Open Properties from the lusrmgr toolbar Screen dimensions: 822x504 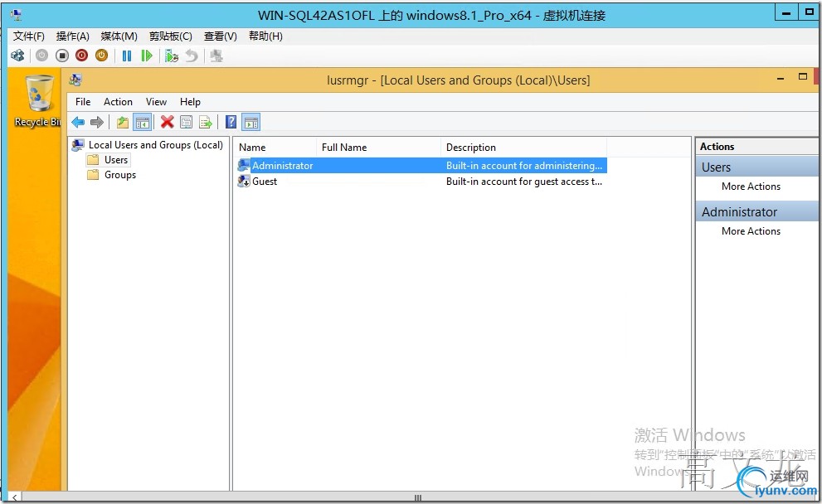tap(186, 123)
